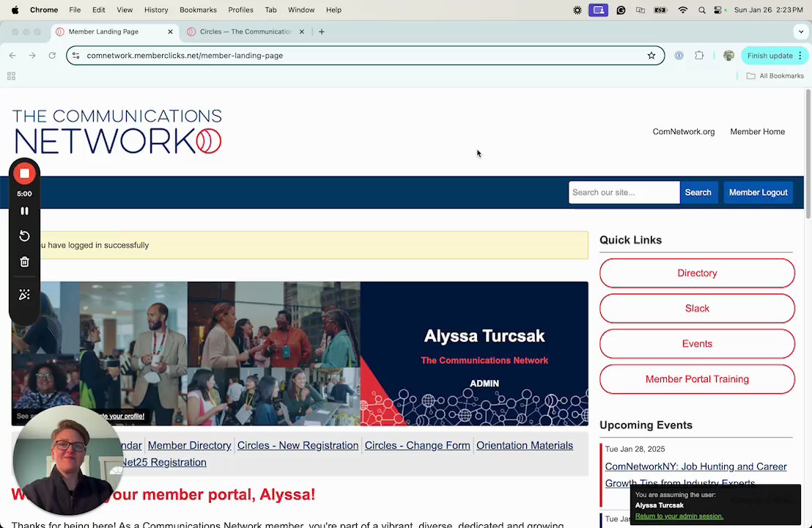The width and height of the screenshot is (812, 528).
Task: Open Circles - Change Form link
Action: pyautogui.click(x=418, y=446)
